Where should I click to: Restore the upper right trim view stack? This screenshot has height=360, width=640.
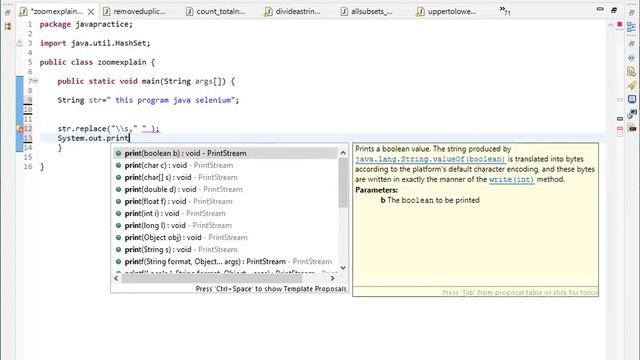click(631, 13)
